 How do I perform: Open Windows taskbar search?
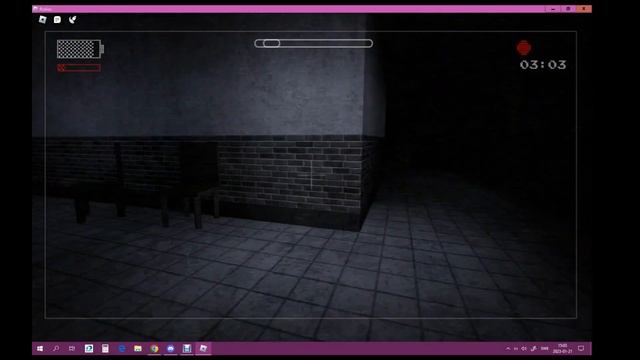click(56, 348)
